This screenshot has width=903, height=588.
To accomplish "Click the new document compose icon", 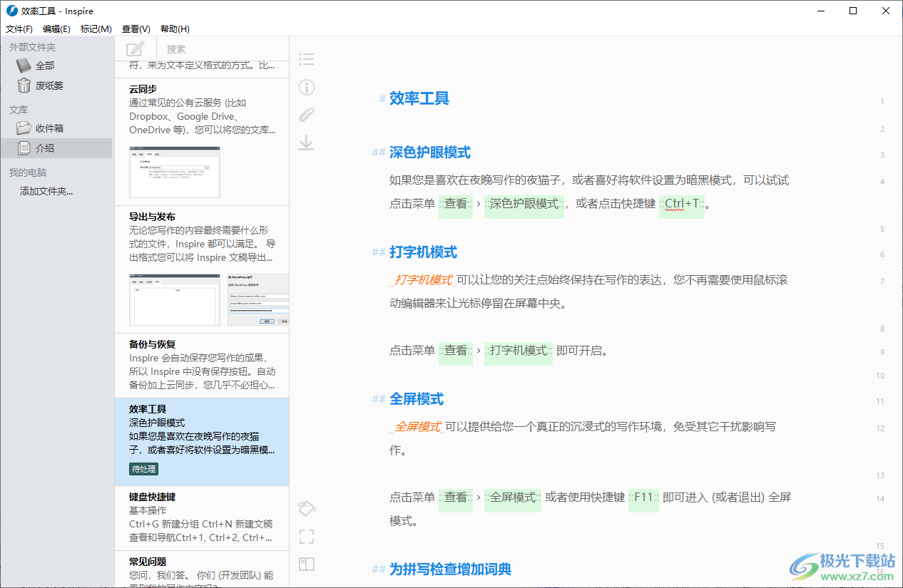I will [x=135, y=49].
